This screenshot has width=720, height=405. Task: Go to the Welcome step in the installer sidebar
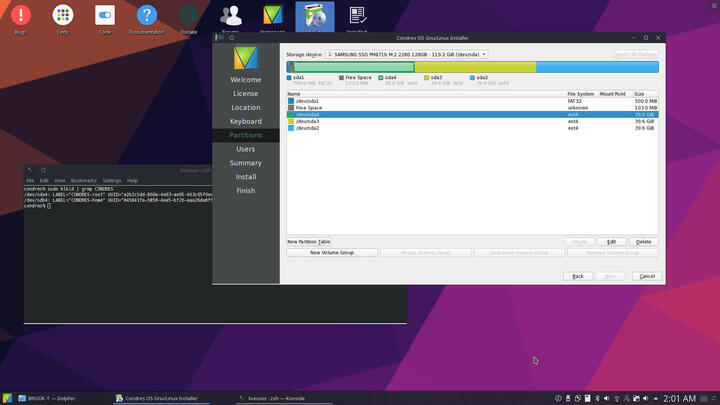point(246,79)
